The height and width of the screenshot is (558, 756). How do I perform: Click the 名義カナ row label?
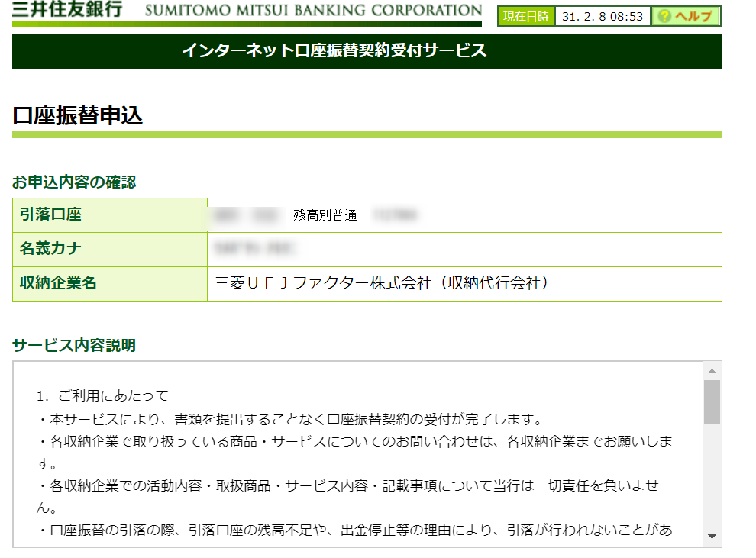(x=50, y=249)
